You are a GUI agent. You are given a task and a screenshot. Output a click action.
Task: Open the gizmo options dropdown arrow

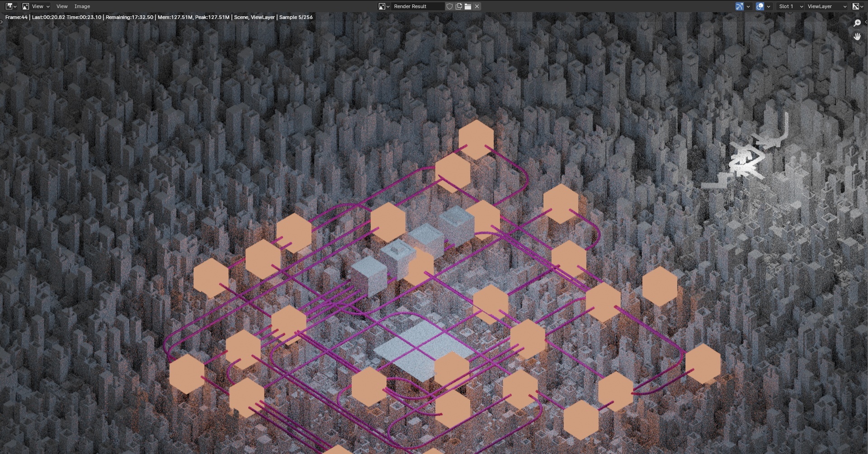pos(748,6)
